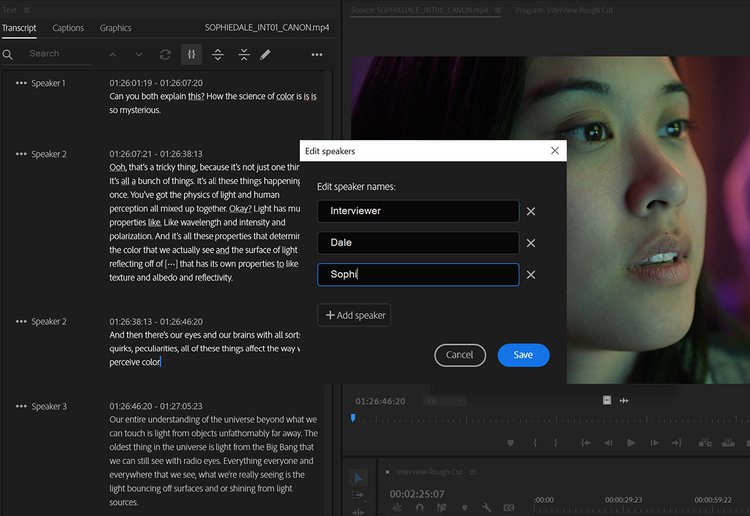Click the split segment icon in transcript toolbar
This screenshot has width=750, height=516.
(218, 54)
